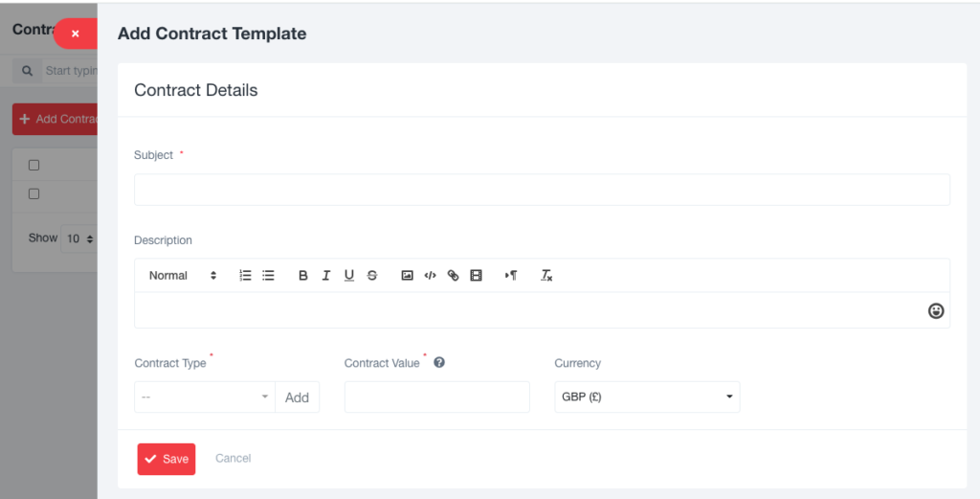The image size is (980, 499).
Task: Open the emoji picker
Action: (x=936, y=310)
